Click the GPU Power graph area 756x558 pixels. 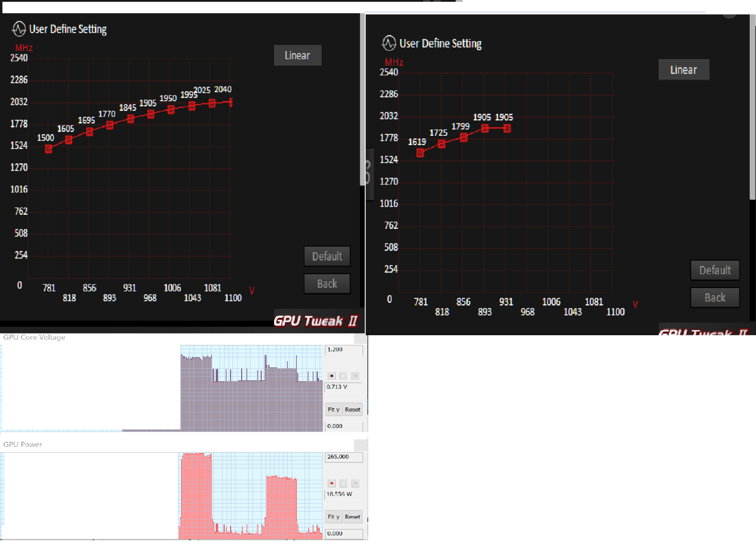[x=162, y=496]
